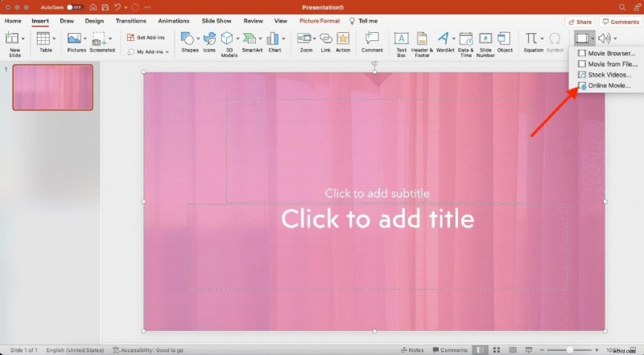Click the Tell me search box

pos(364,21)
